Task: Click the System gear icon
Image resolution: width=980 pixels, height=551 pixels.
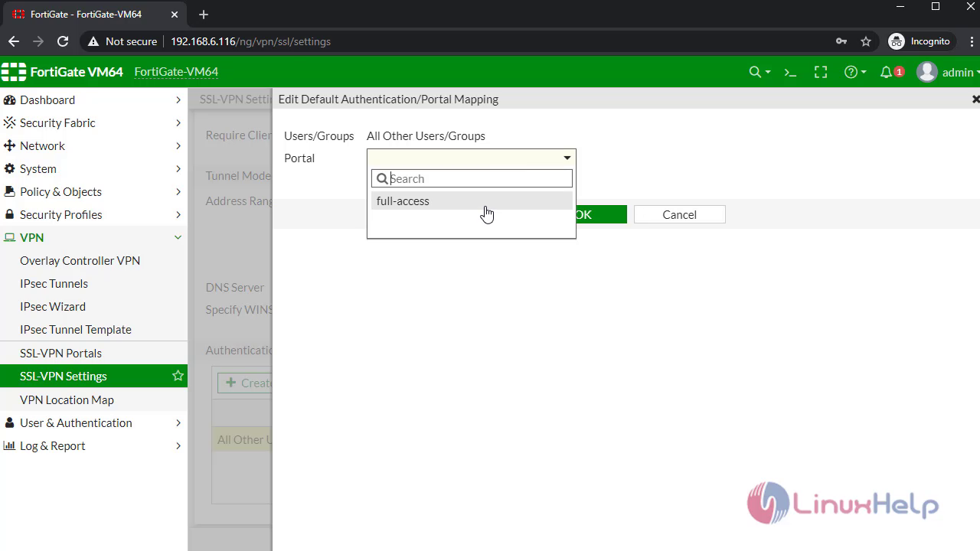Action: (10, 168)
